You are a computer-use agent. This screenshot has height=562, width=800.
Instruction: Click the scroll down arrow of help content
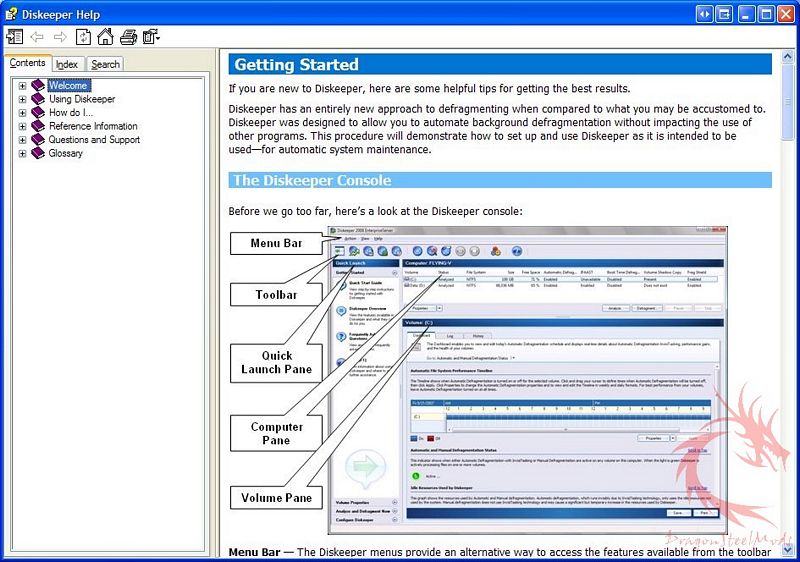pyautogui.click(x=787, y=549)
